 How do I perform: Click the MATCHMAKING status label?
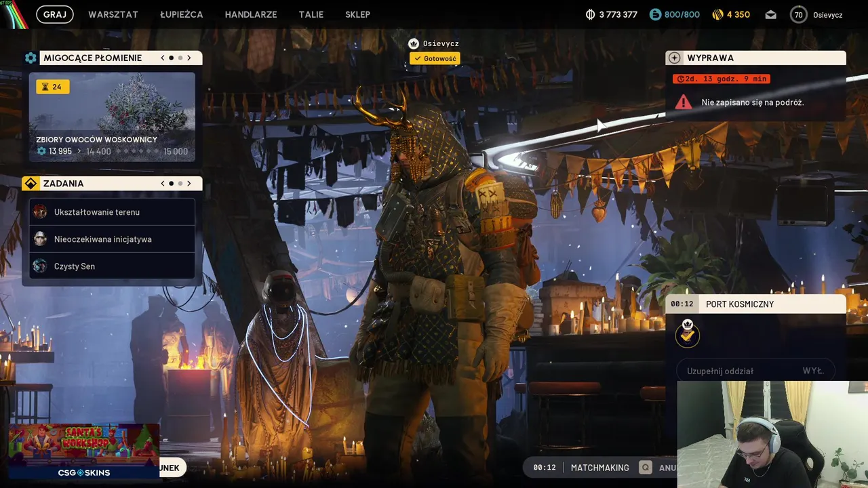[600, 468]
